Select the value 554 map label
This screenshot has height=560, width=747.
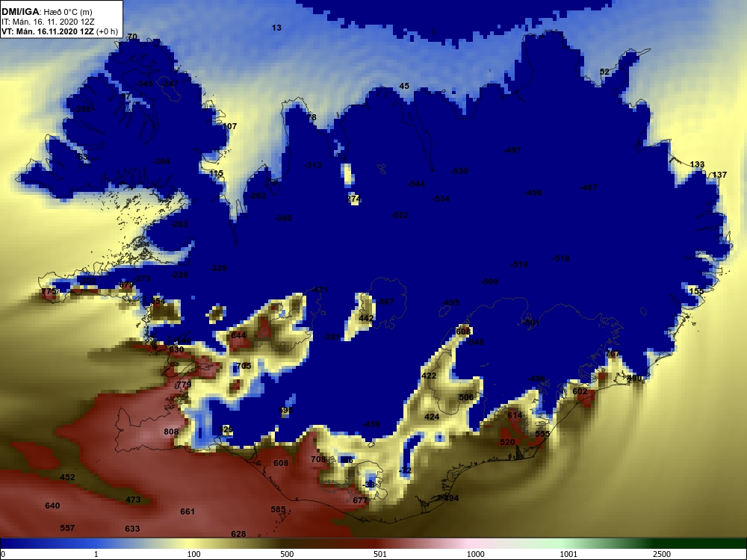pyautogui.click(x=158, y=301)
